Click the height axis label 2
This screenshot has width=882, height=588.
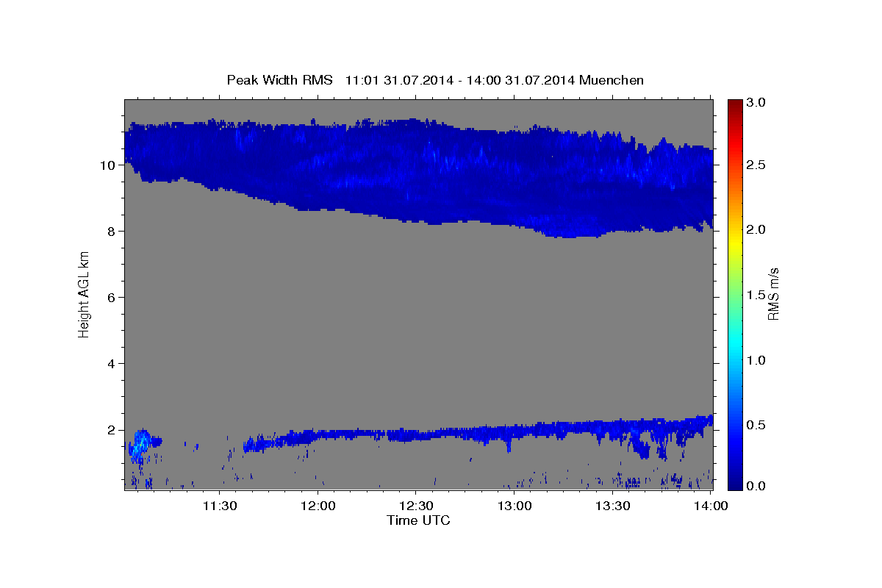pyautogui.click(x=112, y=429)
